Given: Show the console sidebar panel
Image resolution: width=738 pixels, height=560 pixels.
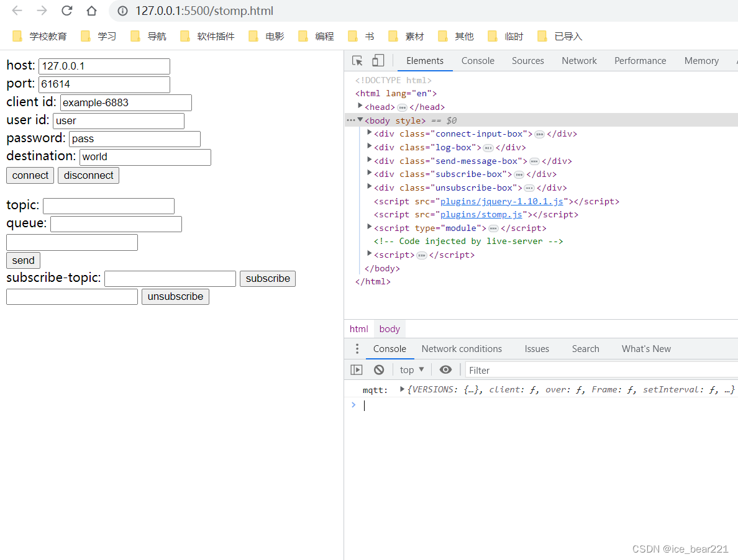Looking at the screenshot, I should 356,369.
